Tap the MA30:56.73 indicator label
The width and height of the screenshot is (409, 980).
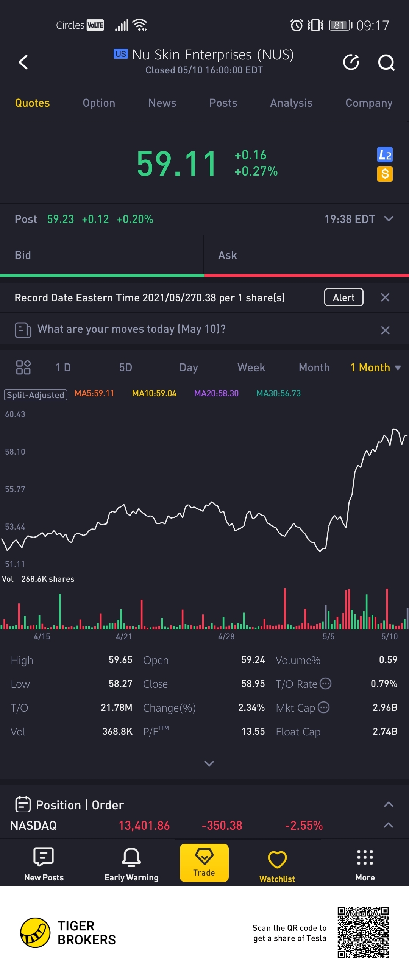coord(278,393)
